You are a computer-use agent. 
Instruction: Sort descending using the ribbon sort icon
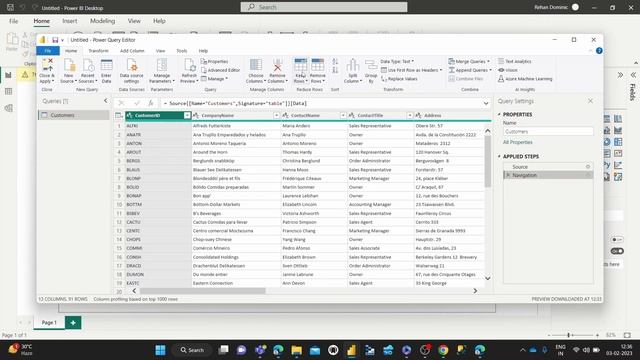[x=335, y=70]
